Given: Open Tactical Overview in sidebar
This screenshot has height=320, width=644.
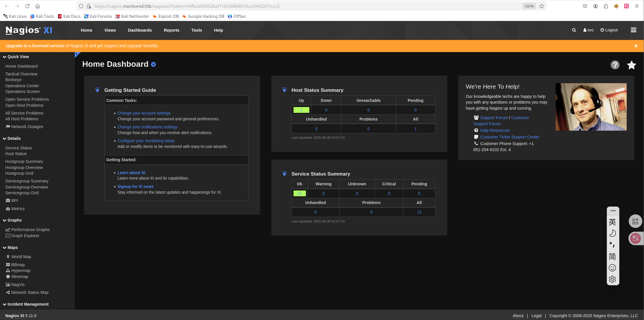Looking at the screenshot, I should 21,74.
